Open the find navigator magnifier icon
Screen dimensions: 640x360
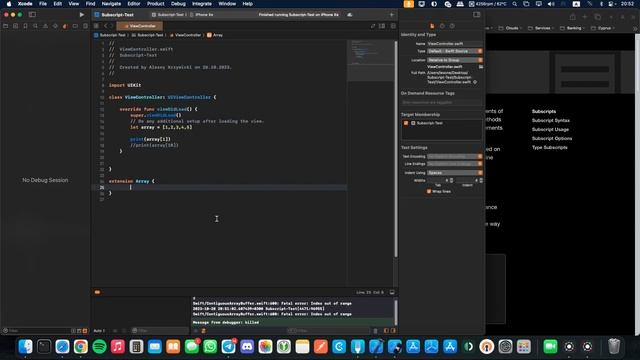point(35,26)
